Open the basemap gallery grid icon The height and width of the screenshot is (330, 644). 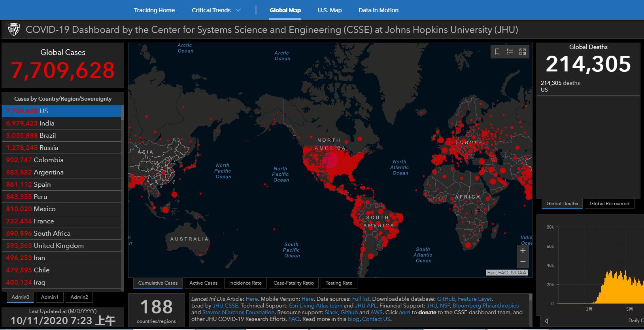point(523,52)
